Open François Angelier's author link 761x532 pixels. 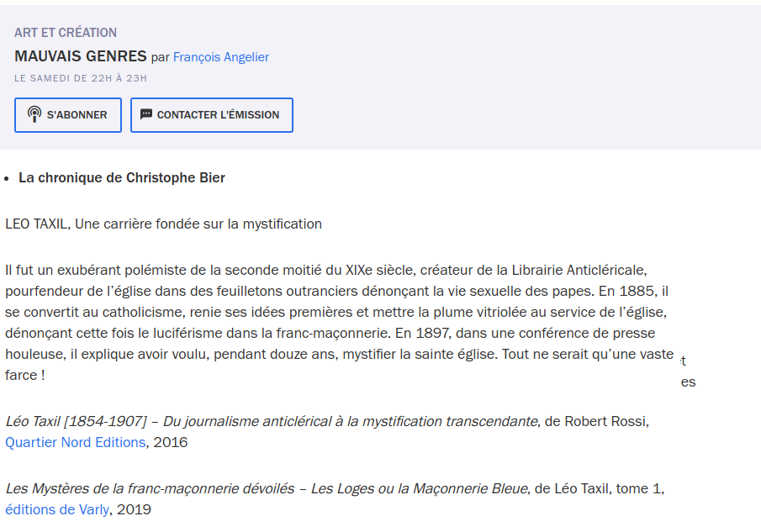point(221,57)
